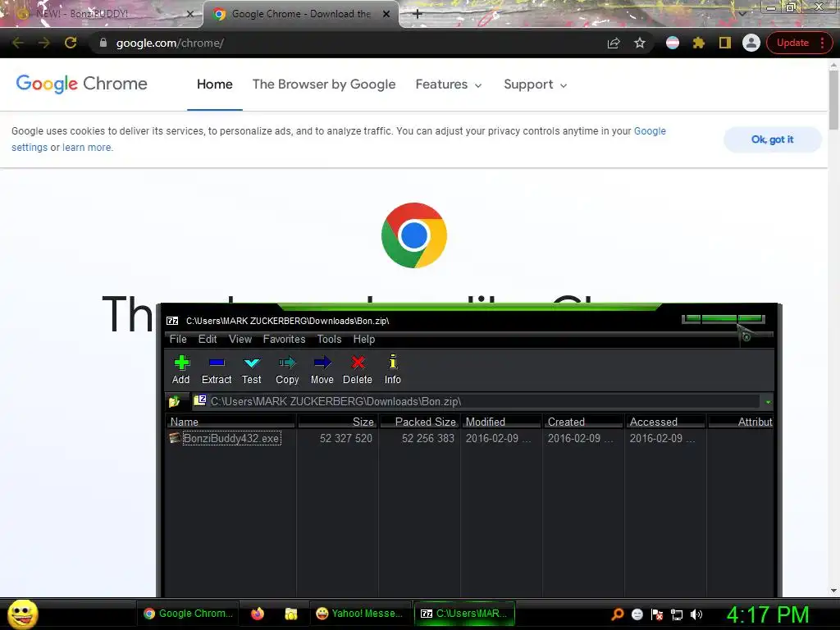Click the Chrome back arrow
This screenshot has width=840, height=630.
(18, 43)
